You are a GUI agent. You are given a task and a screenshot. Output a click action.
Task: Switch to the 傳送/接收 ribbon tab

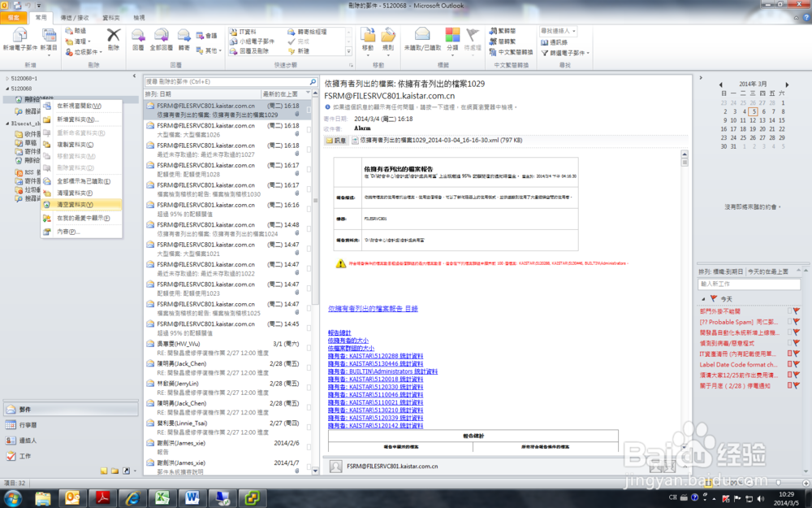point(75,18)
